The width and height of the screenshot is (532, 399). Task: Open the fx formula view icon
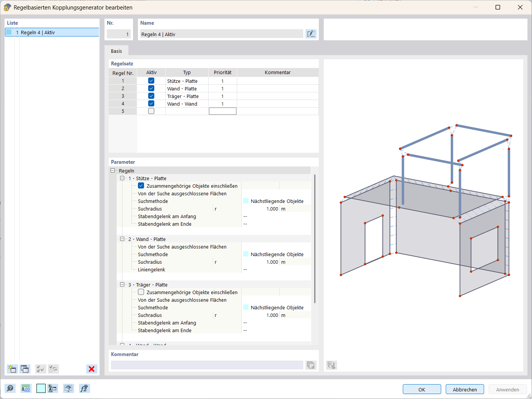click(84, 388)
